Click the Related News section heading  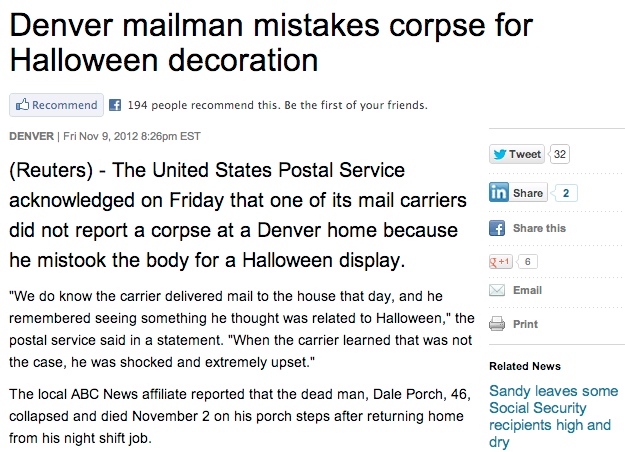(525, 366)
